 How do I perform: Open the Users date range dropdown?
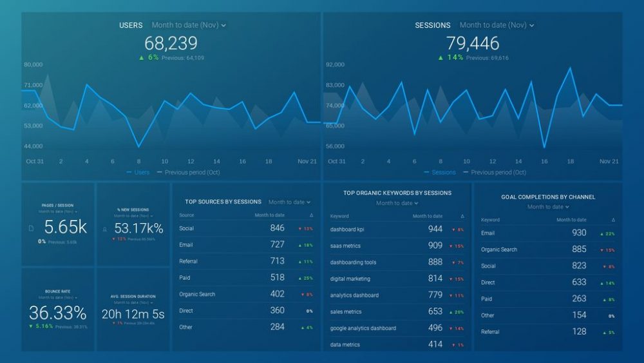click(189, 25)
